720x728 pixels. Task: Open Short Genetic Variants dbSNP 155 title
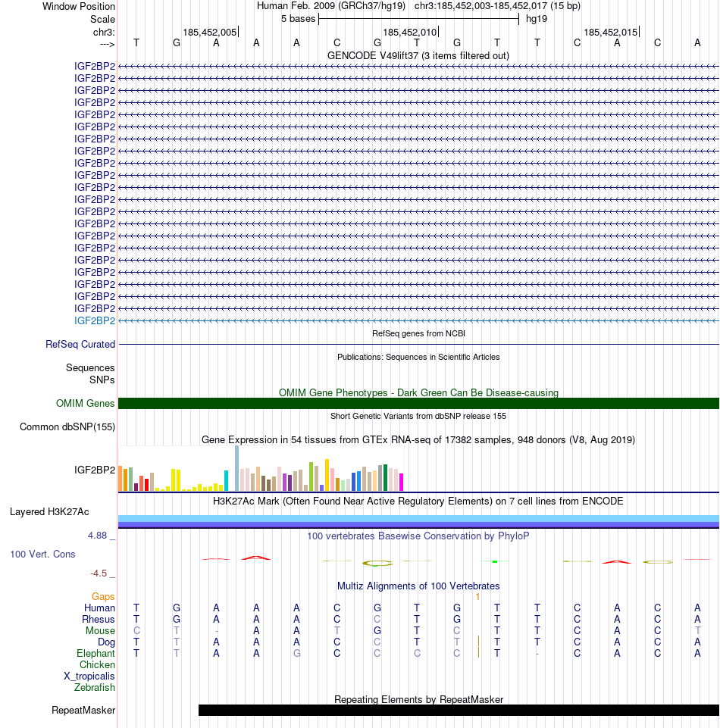[x=418, y=416]
